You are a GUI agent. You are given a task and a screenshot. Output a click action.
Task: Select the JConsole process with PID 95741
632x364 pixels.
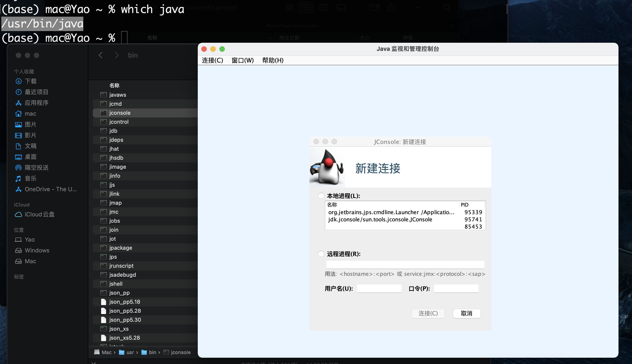[380, 219]
